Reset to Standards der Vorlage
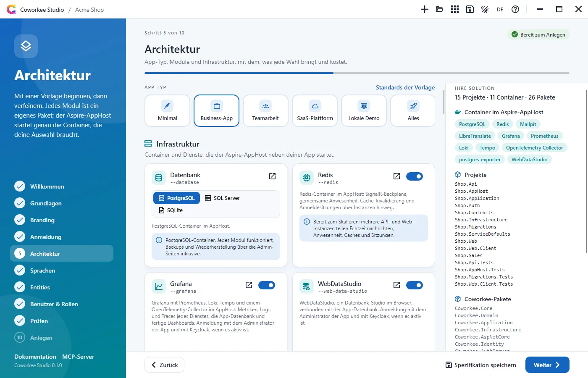This screenshot has width=588, height=378. [x=405, y=87]
